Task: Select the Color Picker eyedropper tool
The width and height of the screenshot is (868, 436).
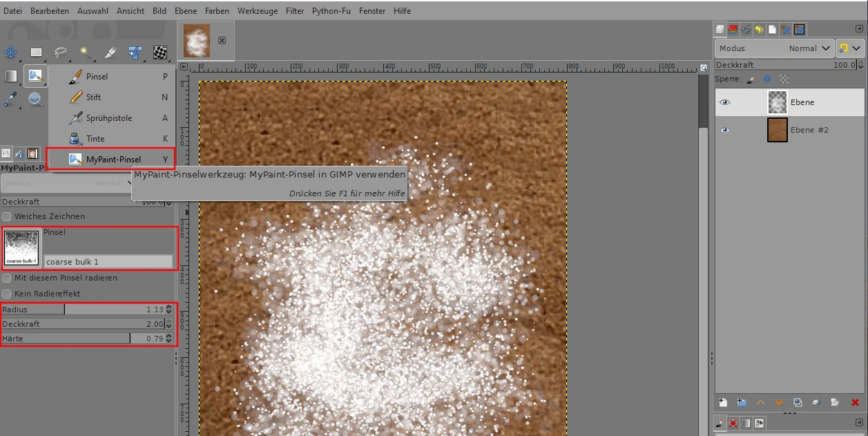Action: coord(11,99)
